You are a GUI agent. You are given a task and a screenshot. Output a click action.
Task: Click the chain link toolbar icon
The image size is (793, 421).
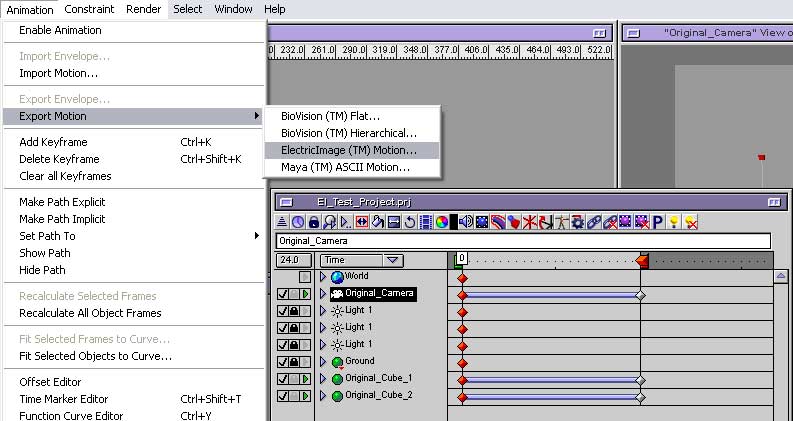click(x=595, y=221)
